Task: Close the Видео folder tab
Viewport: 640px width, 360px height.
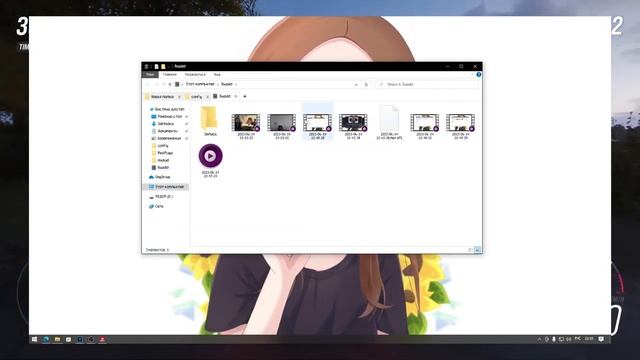Action: point(236,96)
